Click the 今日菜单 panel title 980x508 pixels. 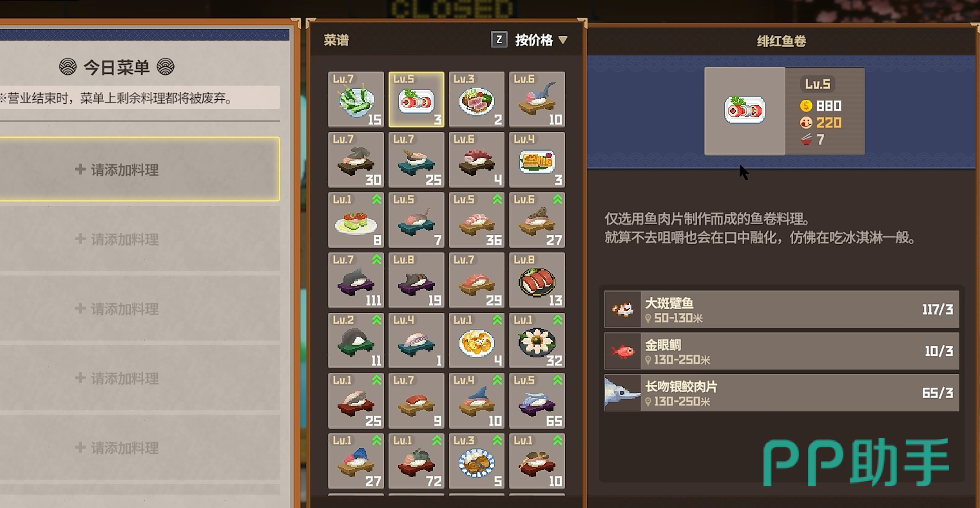[x=117, y=67]
